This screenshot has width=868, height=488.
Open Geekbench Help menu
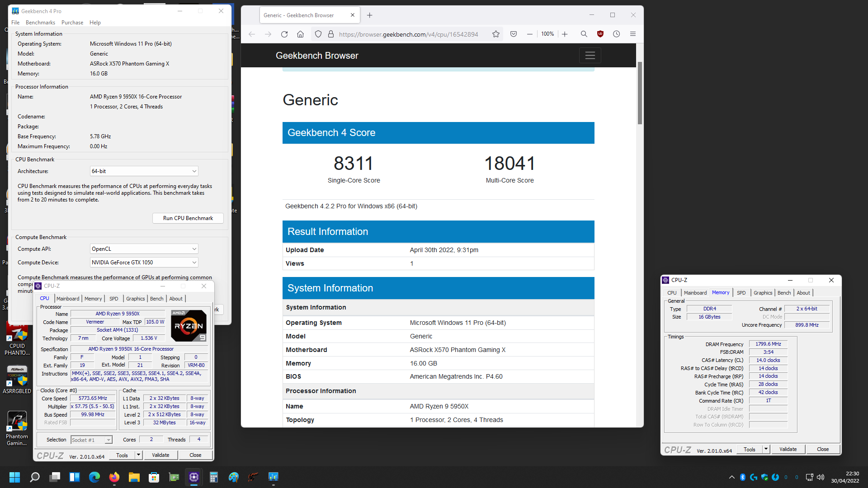coord(95,23)
